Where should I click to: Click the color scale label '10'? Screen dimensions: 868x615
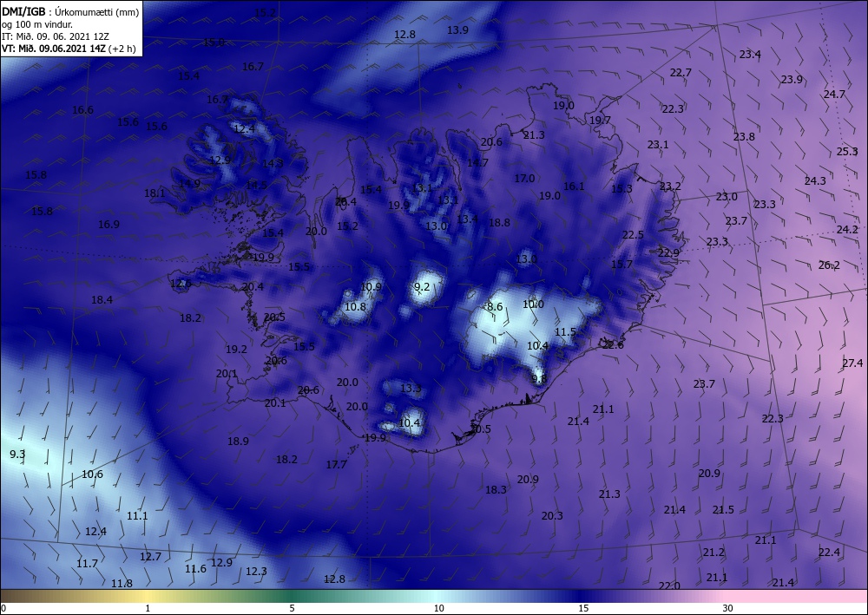tap(438, 608)
